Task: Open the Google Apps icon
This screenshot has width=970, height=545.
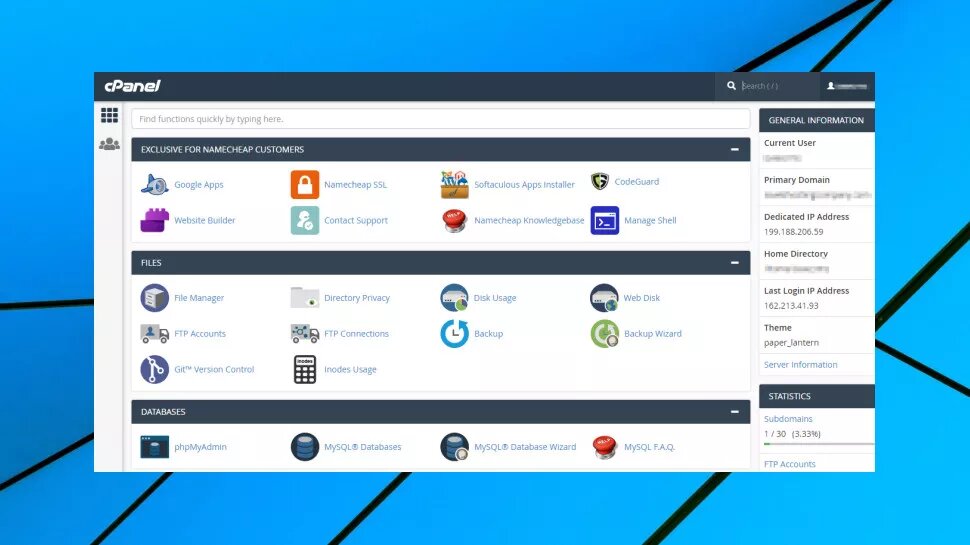Action: coord(155,184)
